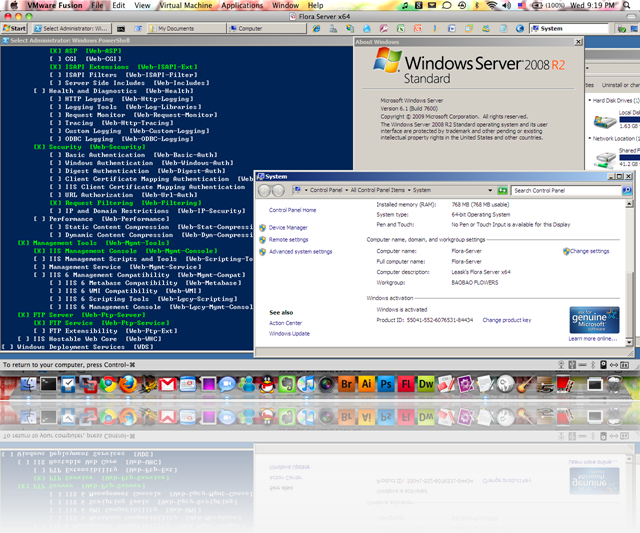The image size is (640, 533).
Task: Open Internet Explorer from Quick Launch
Action: [x=316, y=29]
